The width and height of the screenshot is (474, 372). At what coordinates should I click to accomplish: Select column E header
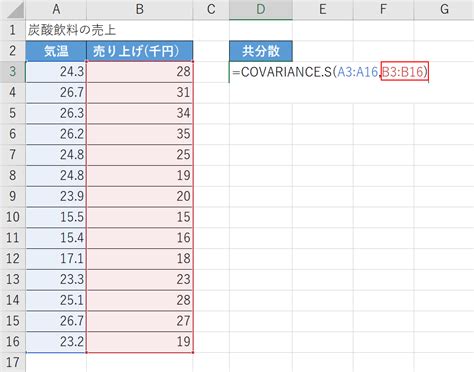[x=323, y=10]
